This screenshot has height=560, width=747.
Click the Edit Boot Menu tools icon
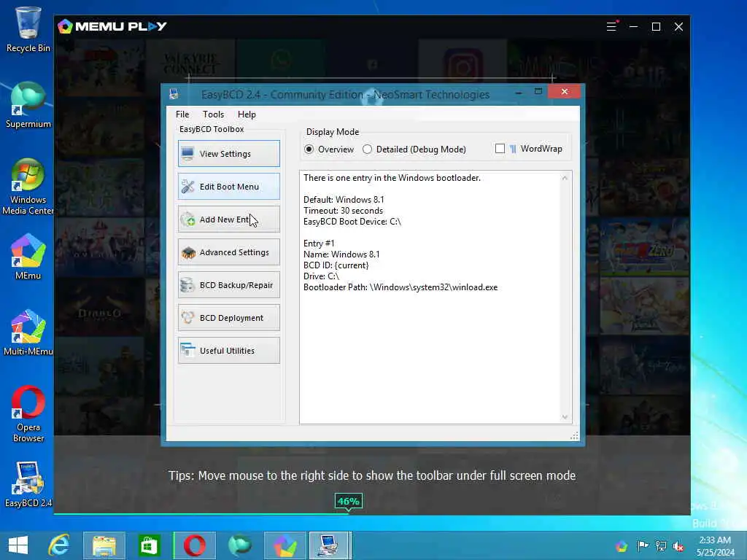pos(187,186)
